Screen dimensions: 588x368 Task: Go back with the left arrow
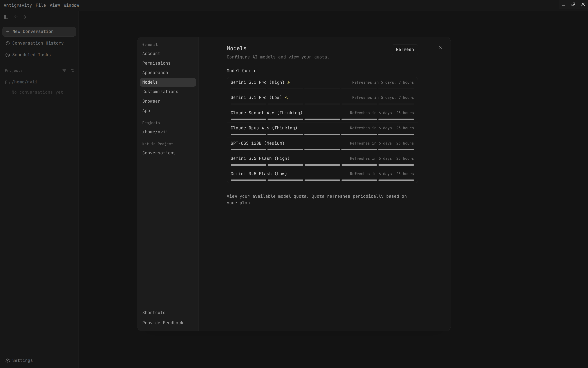16,17
